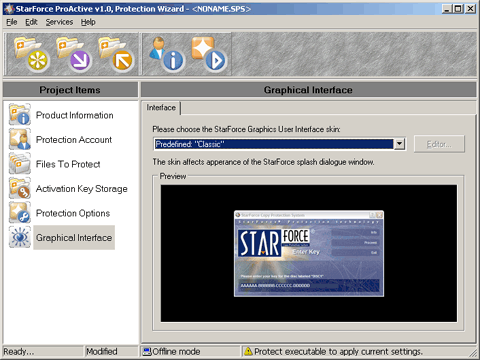Expand the skin dropdown arrow

pyautogui.click(x=399, y=144)
